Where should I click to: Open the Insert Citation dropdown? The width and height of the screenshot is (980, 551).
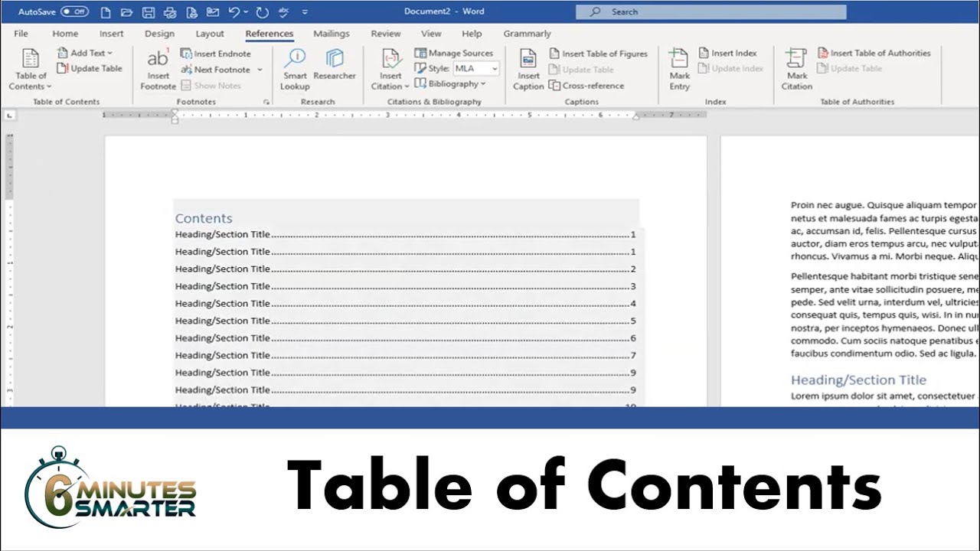390,70
